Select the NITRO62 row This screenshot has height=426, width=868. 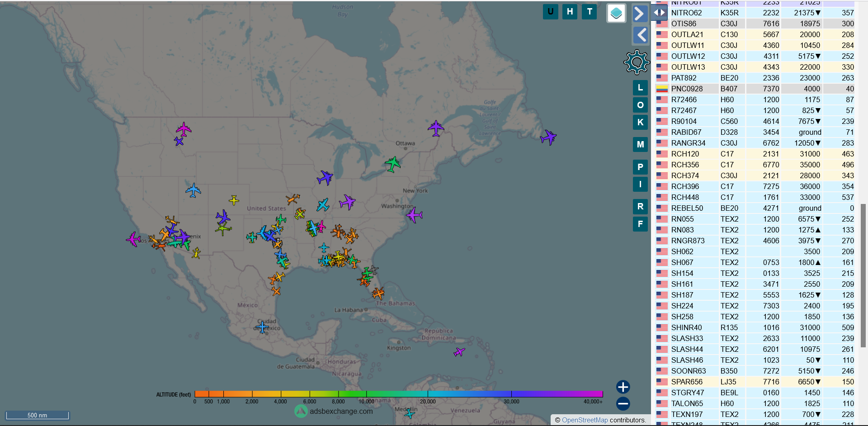pos(755,13)
